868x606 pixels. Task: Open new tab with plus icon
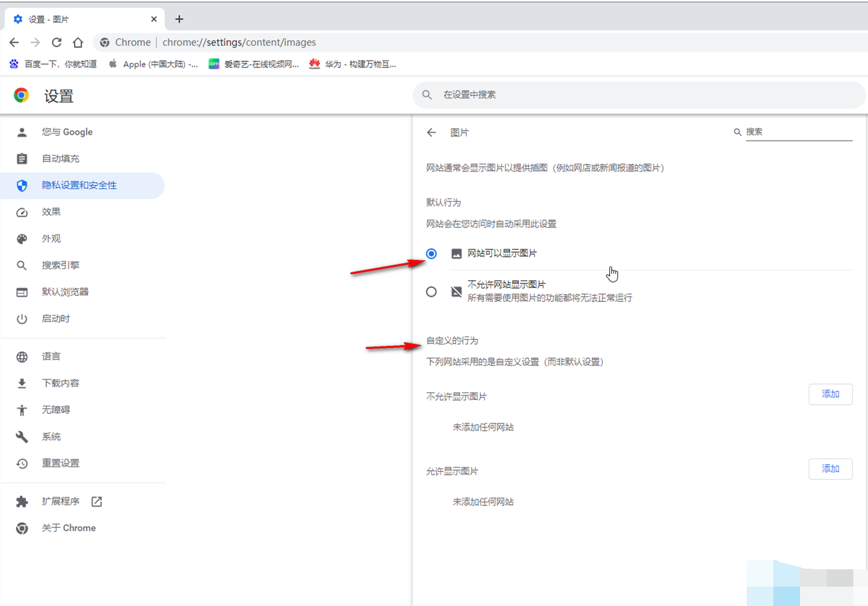[179, 19]
